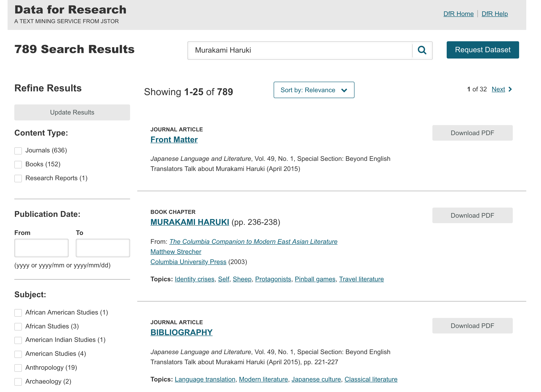Image resolution: width=541 pixels, height=392 pixels.
Task: Check the Books content type box
Action: click(x=18, y=165)
